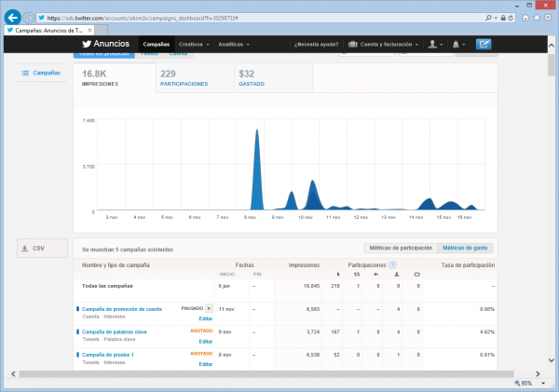The image size is (559, 392).
Task: Download data with the CSV button
Action: click(x=42, y=248)
